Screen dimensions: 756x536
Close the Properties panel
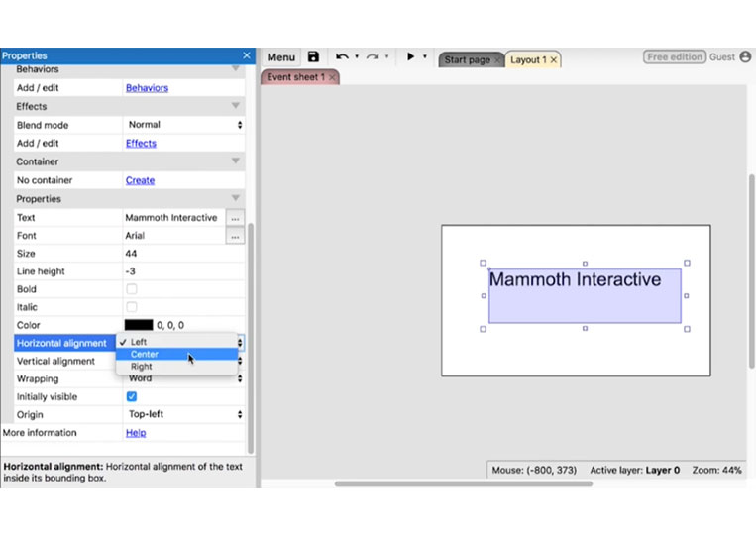point(247,55)
